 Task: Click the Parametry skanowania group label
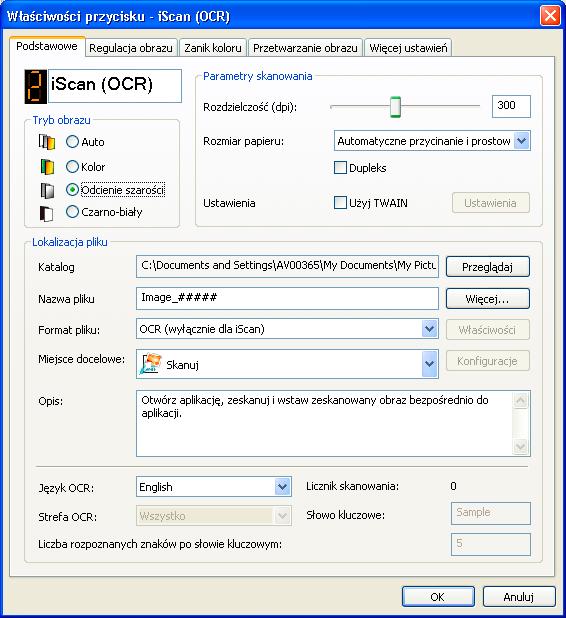click(x=257, y=76)
